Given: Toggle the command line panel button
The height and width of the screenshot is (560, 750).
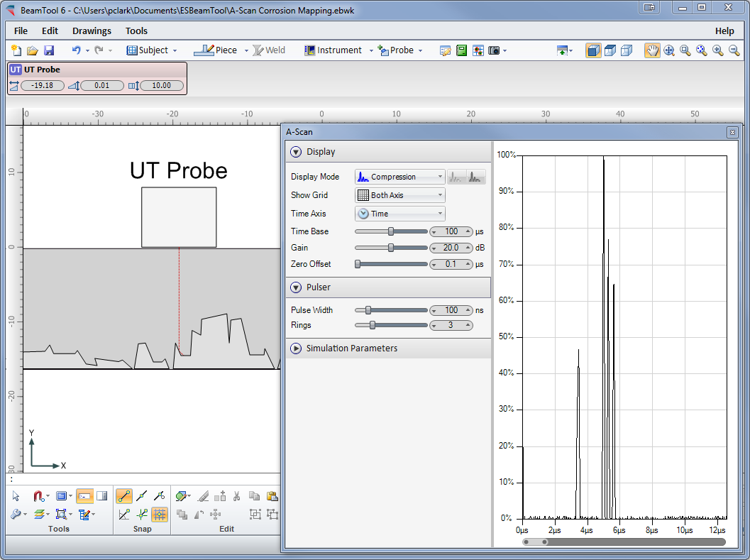Looking at the screenshot, I should tap(84, 496).
